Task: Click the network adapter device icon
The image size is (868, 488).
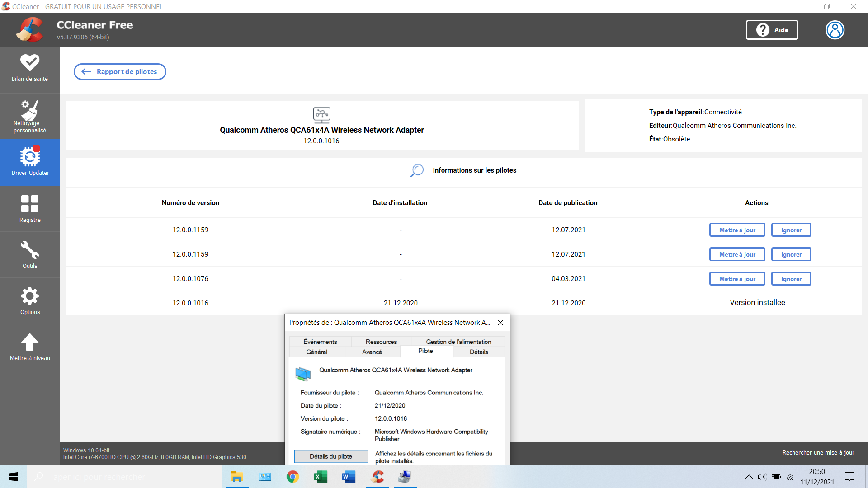Action: point(322,115)
